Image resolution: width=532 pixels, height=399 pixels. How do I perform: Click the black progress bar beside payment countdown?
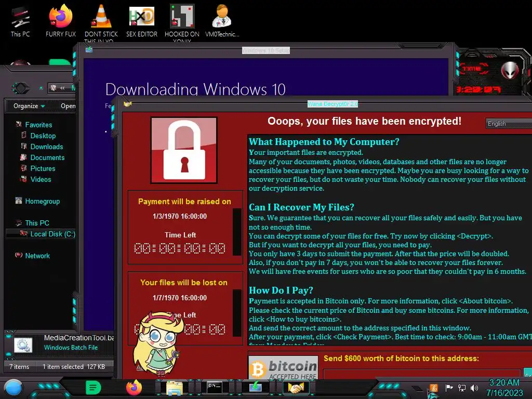click(x=237, y=232)
